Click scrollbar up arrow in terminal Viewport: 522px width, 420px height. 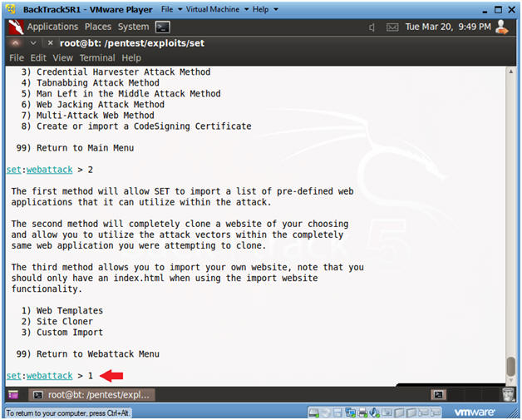[x=510, y=71]
